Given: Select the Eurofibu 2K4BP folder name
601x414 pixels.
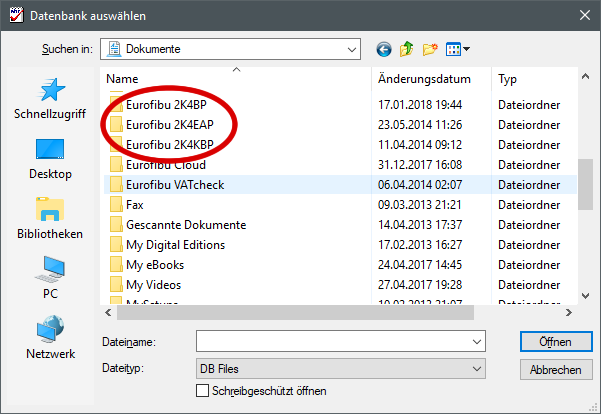Looking at the screenshot, I should pyautogui.click(x=166, y=105).
